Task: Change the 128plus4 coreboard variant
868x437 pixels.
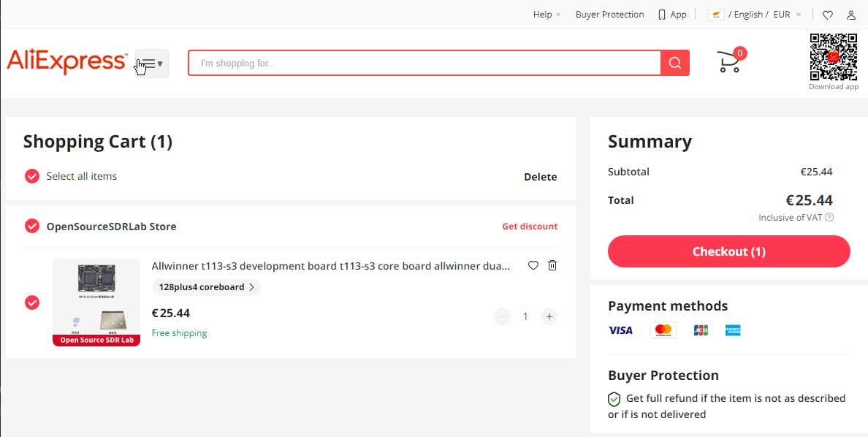Action: 206,287
